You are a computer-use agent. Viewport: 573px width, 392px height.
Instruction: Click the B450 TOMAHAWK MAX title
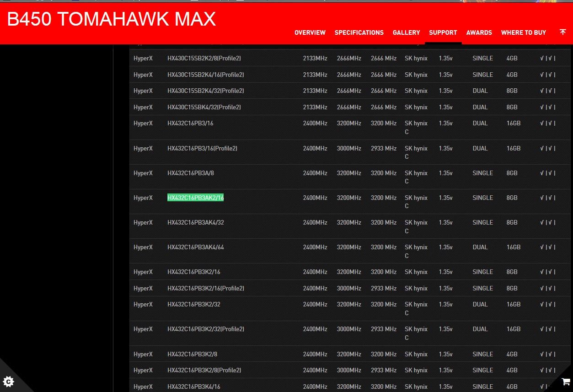[112, 19]
